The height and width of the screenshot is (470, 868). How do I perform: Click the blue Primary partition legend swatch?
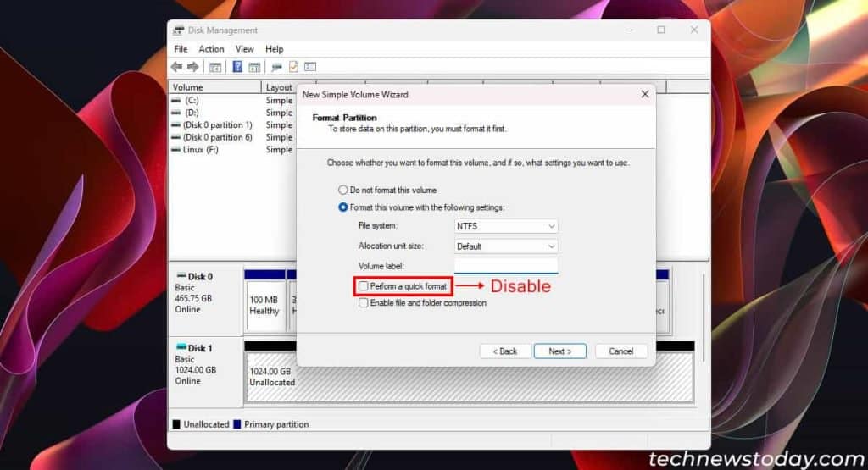[x=237, y=424]
